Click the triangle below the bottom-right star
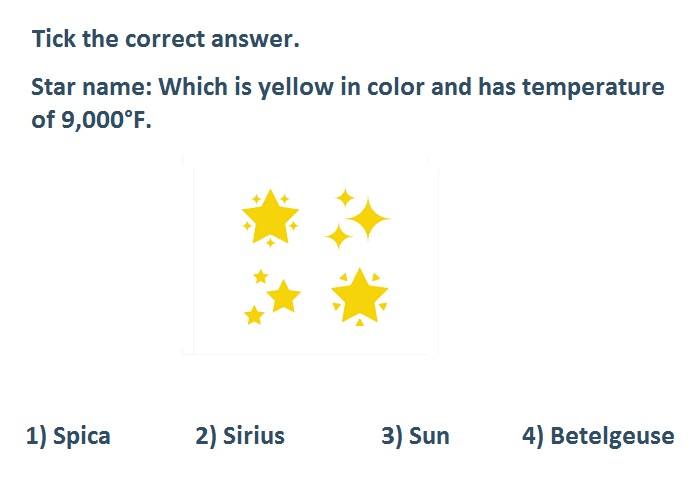The height and width of the screenshot is (500, 700). point(359,322)
